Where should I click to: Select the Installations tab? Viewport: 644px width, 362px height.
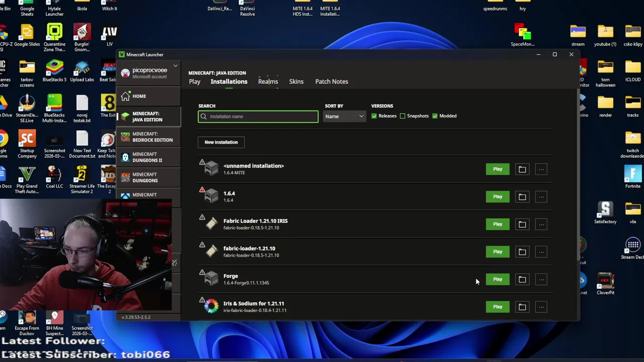[x=229, y=81]
